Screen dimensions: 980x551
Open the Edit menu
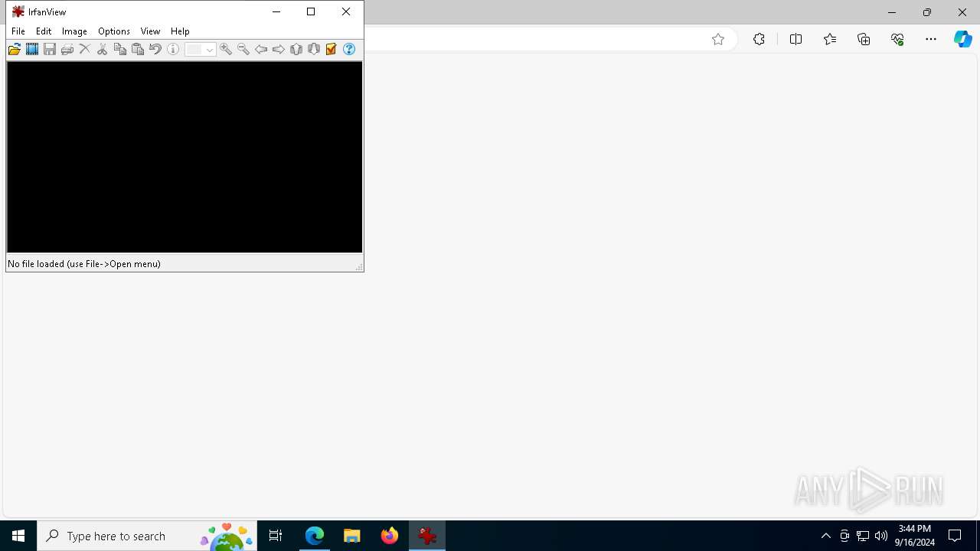pos(44,31)
